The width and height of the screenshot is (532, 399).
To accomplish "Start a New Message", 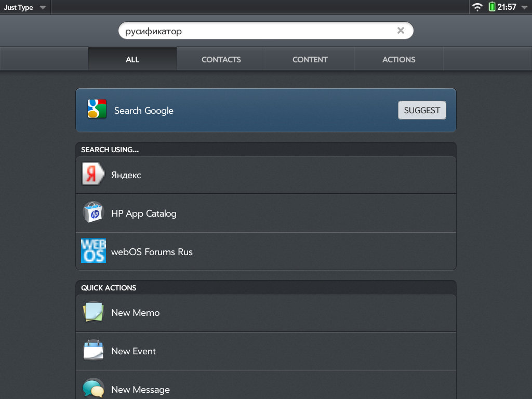I will pyautogui.click(x=266, y=385).
